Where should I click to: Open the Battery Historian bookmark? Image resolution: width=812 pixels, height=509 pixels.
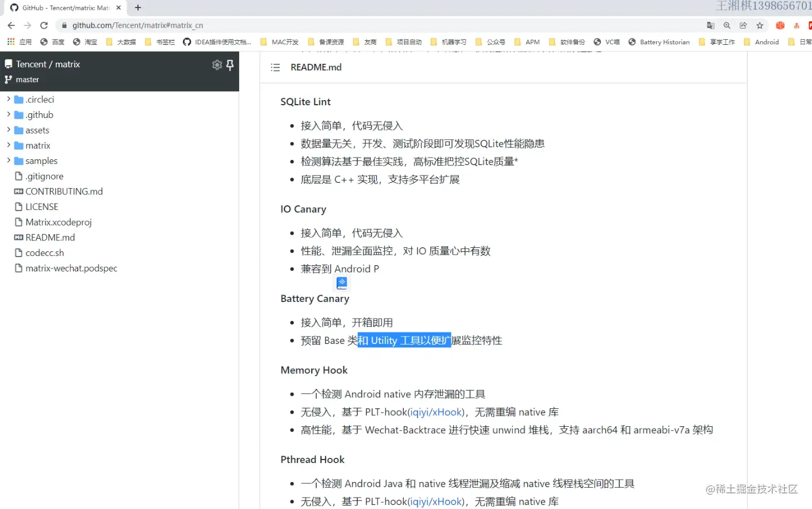point(659,42)
